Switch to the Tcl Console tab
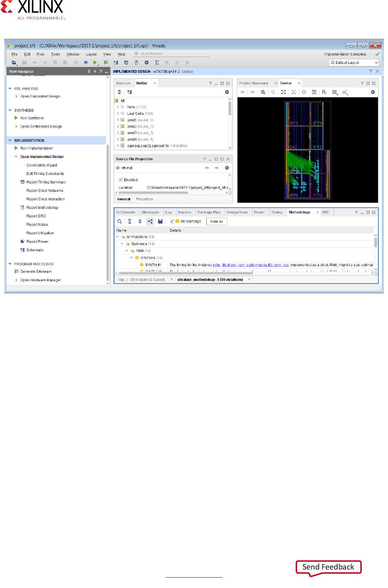 point(126,212)
